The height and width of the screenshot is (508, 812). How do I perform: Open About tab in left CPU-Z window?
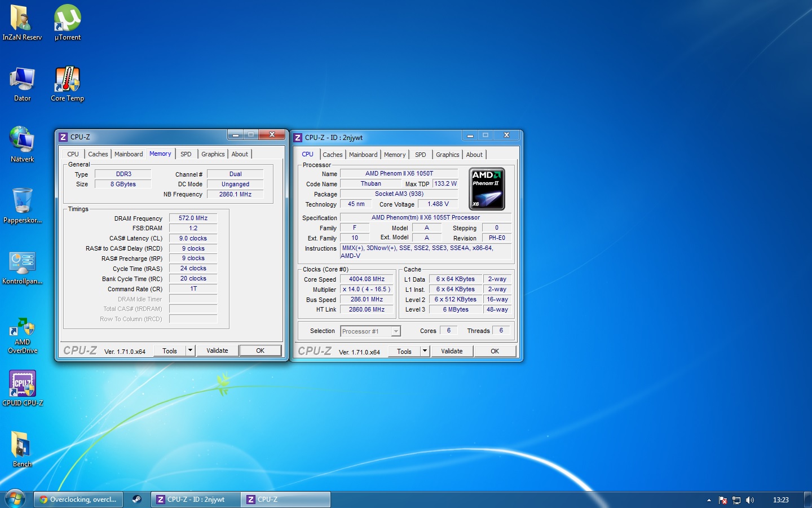pos(240,154)
